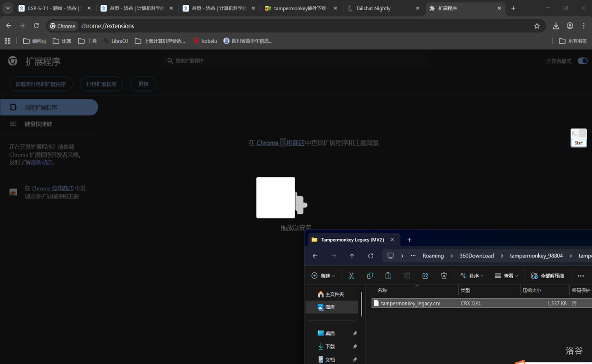Click the bookmark star icon in address bar
Viewport: 592px width, 364px height.
click(x=537, y=26)
